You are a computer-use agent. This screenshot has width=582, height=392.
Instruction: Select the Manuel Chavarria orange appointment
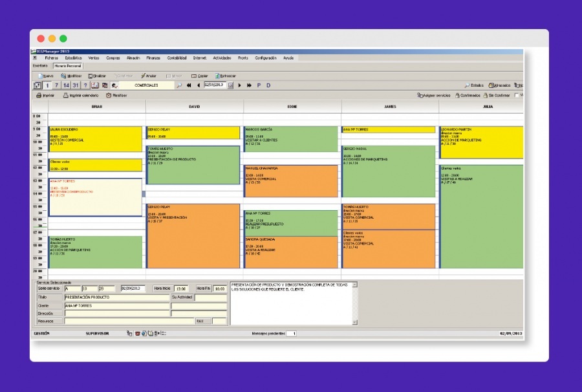pos(291,181)
